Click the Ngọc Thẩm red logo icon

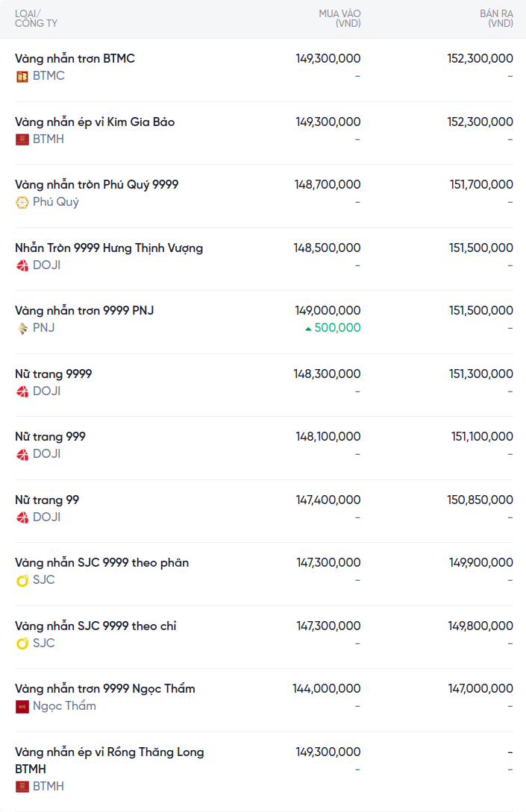(x=22, y=706)
